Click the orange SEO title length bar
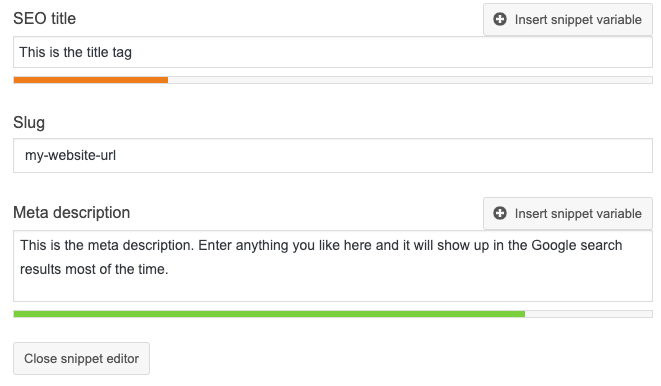This screenshot has width=661, height=386. tap(91, 80)
